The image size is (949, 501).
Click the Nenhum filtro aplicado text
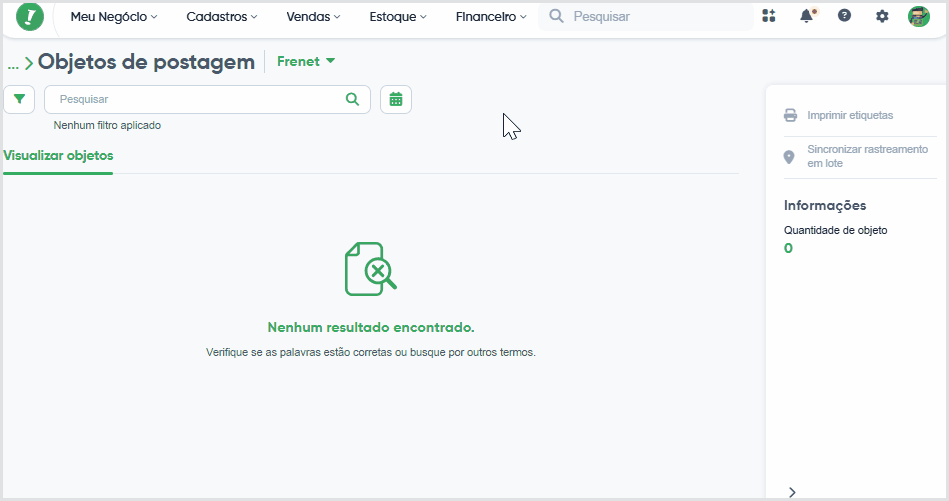click(107, 125)
